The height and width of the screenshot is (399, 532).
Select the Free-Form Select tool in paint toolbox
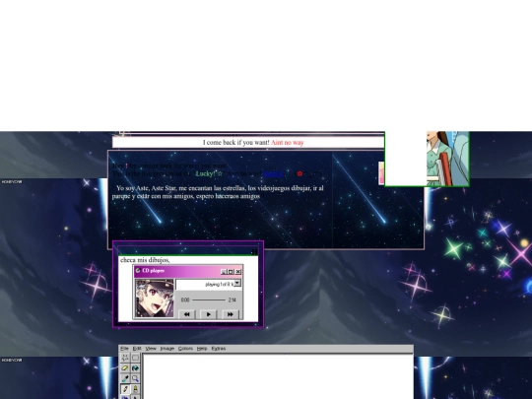pyautogui.click(x=125, y=358)
